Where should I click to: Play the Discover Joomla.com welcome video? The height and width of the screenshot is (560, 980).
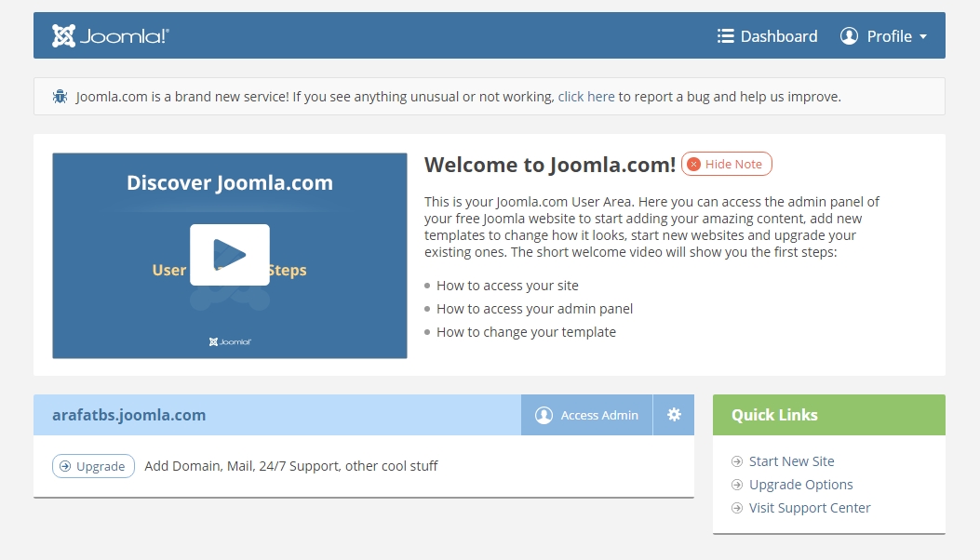(x=230, y=255)
